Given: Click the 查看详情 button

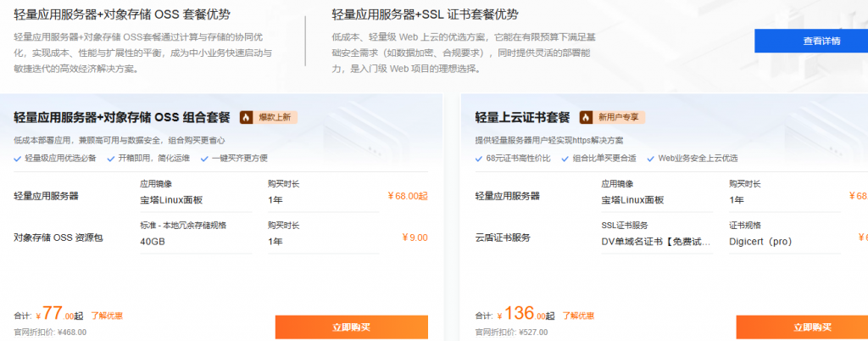Looking at the screenshot, I should point(811,41).
